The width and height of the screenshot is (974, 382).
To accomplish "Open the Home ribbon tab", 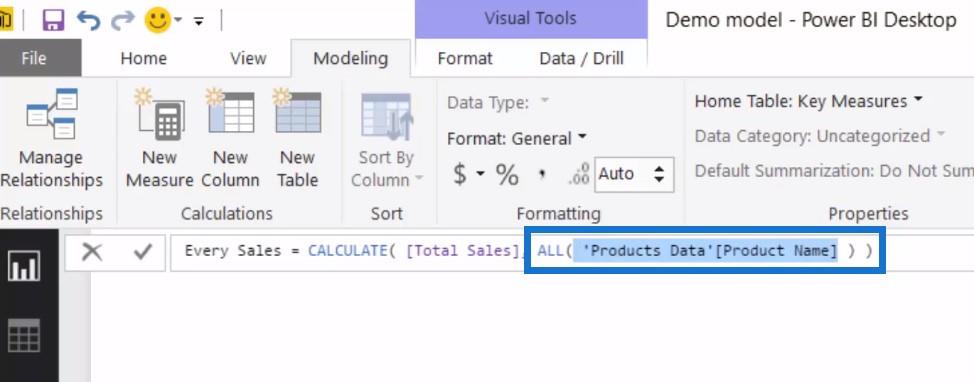I will [x=143, y=58].
